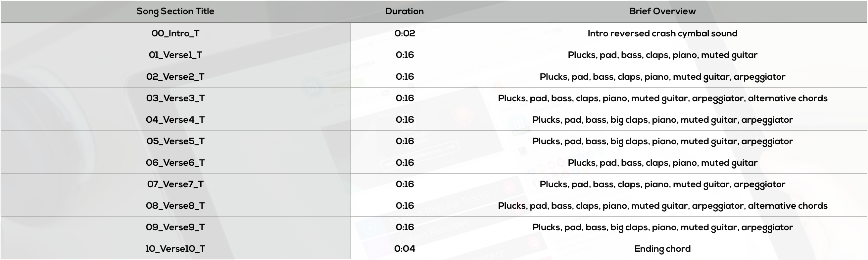Select the 10_Verse10_T section title
Image resolution: width=868 pixels, height=260 pixels.
pyautogui.click(x=175, y=249)
